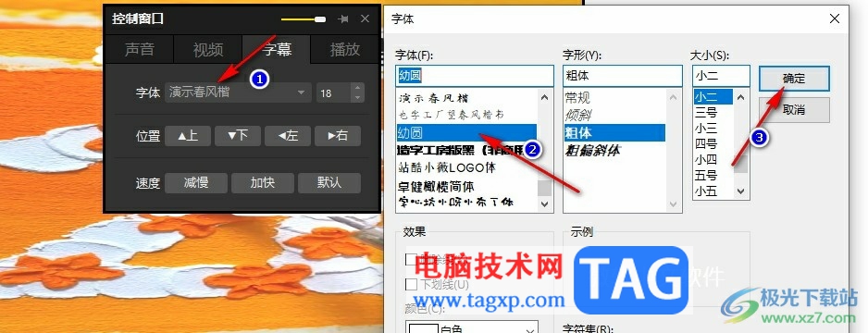868x333 pixels.
Task: Choose 粗体 font style in list
Action: click(x=614, y=132)
